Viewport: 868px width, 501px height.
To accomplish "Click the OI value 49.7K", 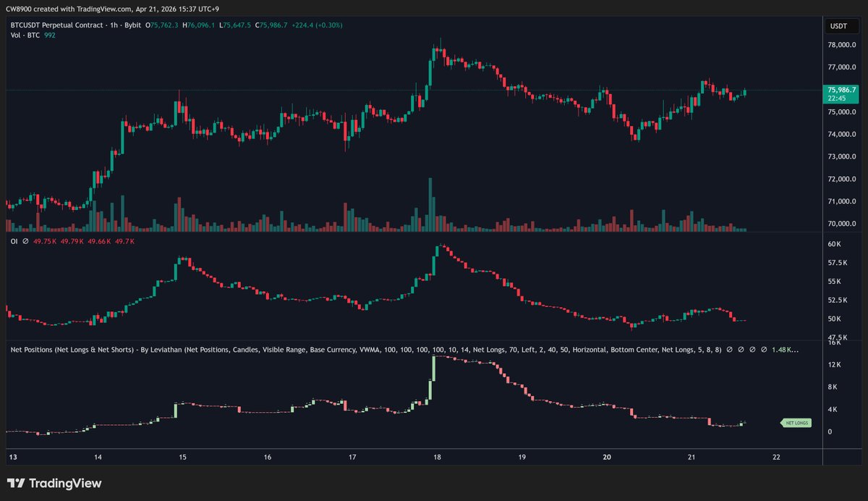I will pos(125,241).
